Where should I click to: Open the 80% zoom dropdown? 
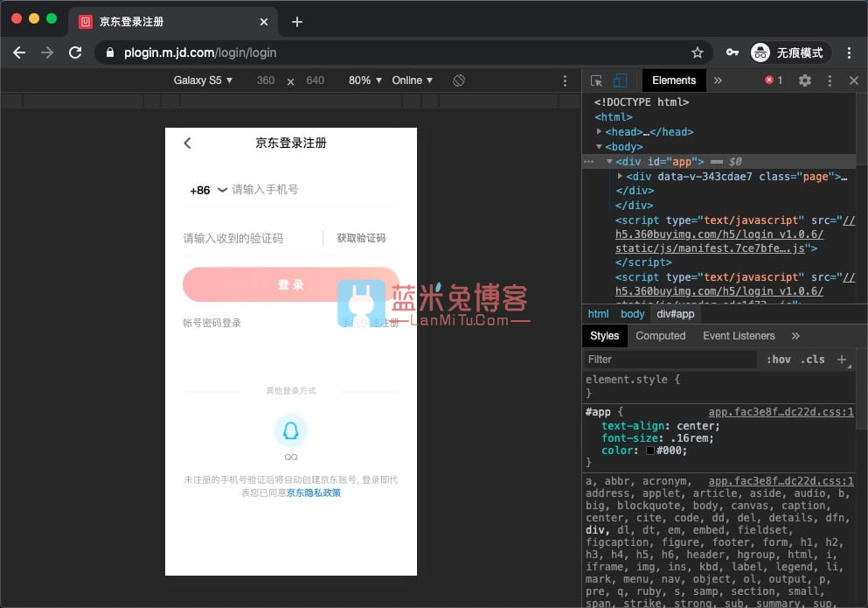365,80
